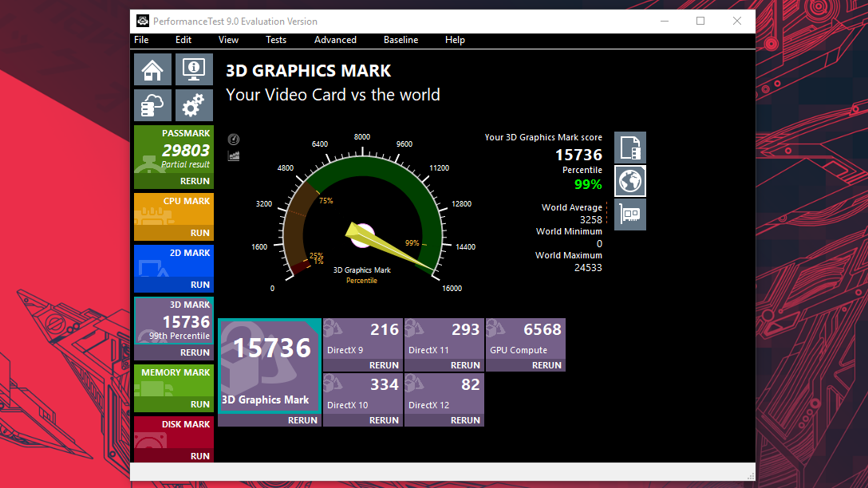The width and height of the screenshot is (868, 488).
Task: Click the saved baseline document icon
Action: point(630,148)
